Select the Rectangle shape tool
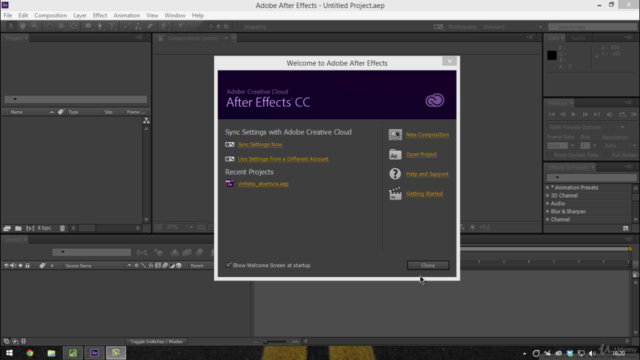 coord(88,26)
